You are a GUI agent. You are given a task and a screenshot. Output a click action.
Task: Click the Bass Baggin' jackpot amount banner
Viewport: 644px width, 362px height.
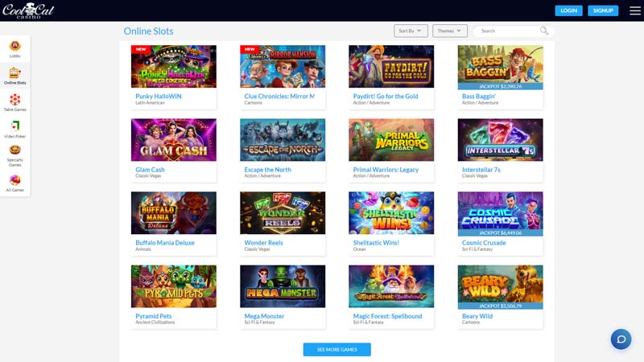pos(500,87)
